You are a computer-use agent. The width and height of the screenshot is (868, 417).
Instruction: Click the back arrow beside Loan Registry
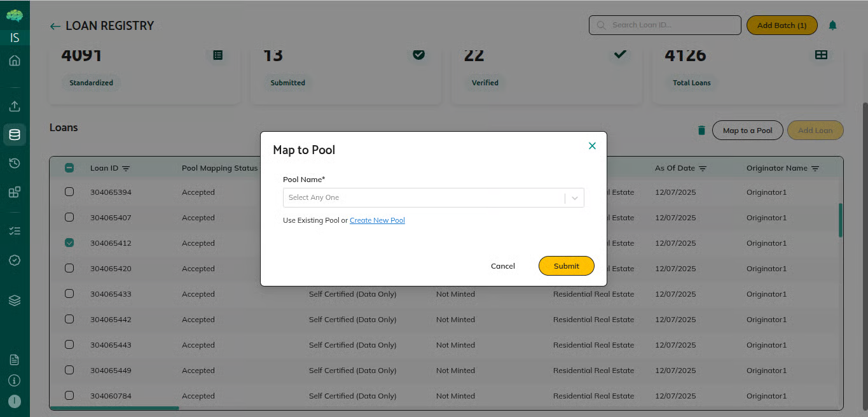pyautogui.click(x=55, y=26)
